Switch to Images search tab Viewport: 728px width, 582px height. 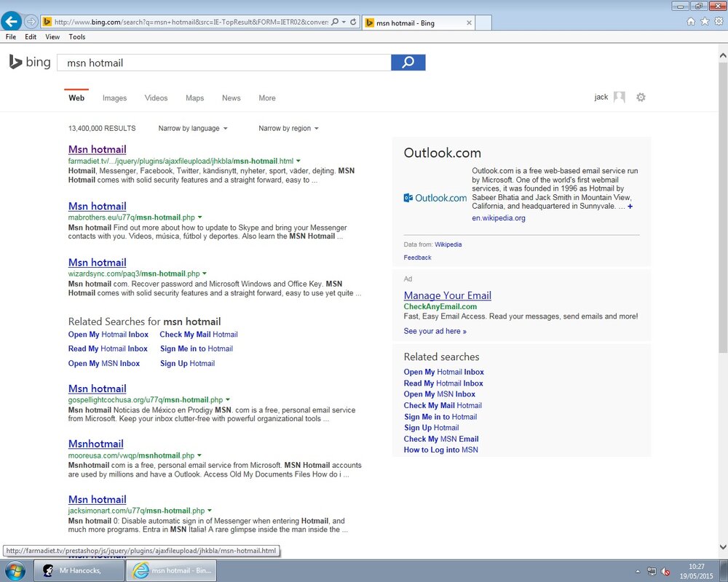(x=115, y=98)
